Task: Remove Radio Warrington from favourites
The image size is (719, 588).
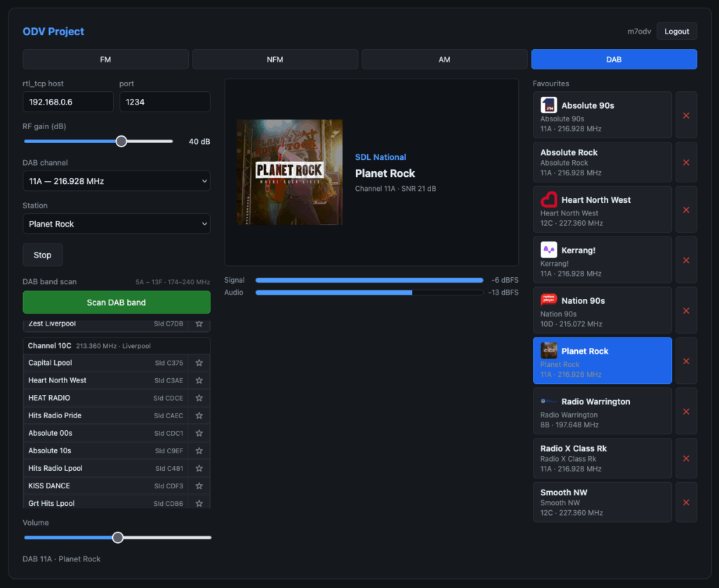Action: pyautogui.click(x=686, y=411)
